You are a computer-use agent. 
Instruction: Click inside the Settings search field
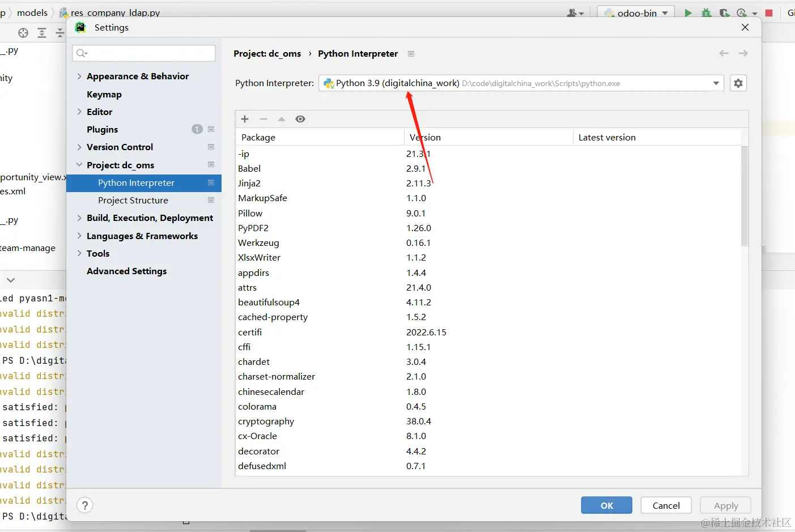[144, 53]
